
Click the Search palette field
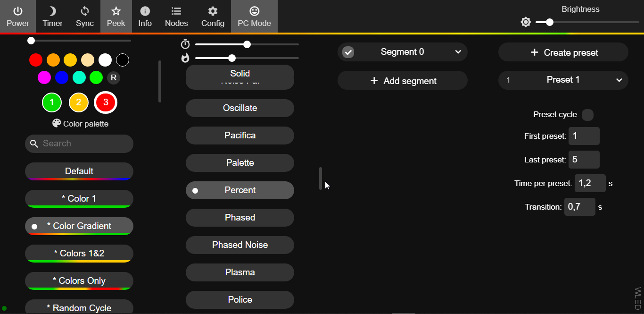click(79, 144)
